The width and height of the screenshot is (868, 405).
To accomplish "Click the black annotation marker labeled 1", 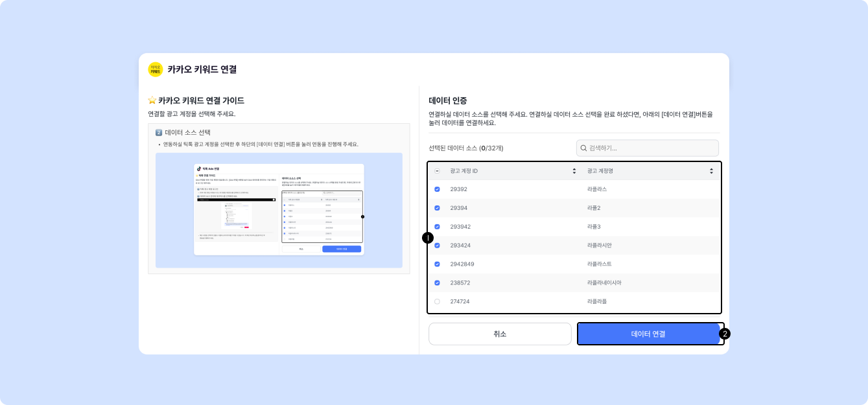I will (x=427, y=238).
